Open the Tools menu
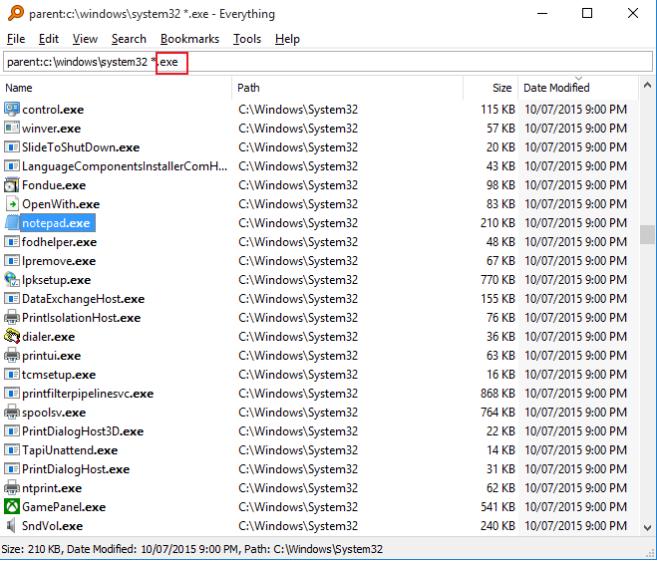The image size is (657, 561). click(x=246, y=39)
